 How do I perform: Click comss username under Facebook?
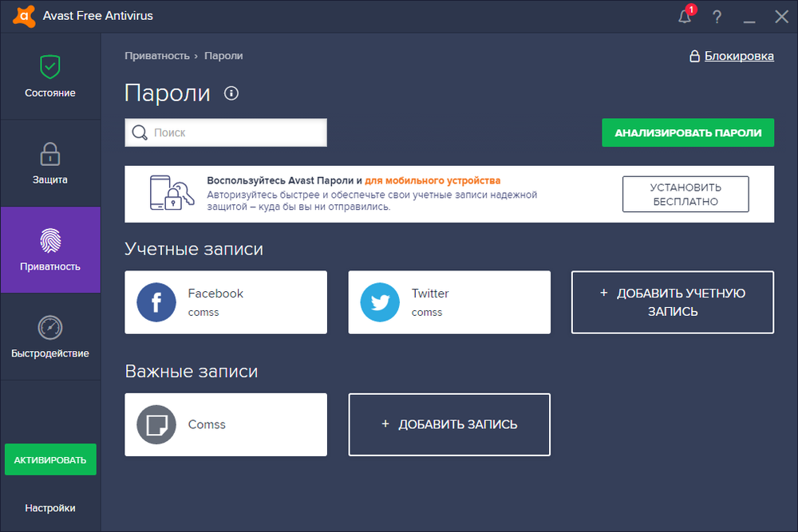tap(203, 313)
